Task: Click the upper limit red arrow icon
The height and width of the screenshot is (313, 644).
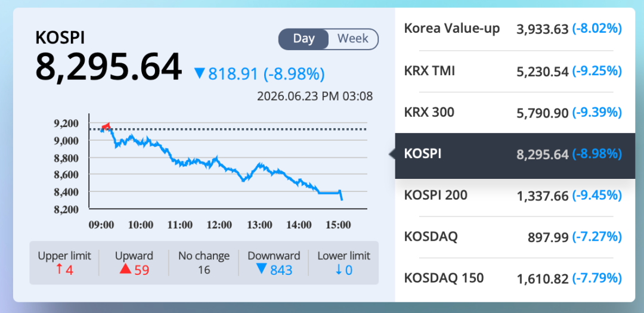Action: 59,269
